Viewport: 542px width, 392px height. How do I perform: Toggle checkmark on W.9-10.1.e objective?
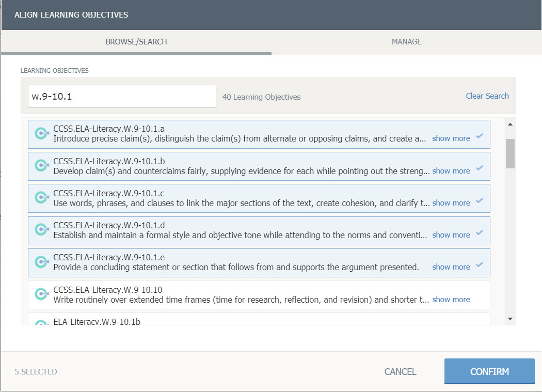[x=480, y=265]
